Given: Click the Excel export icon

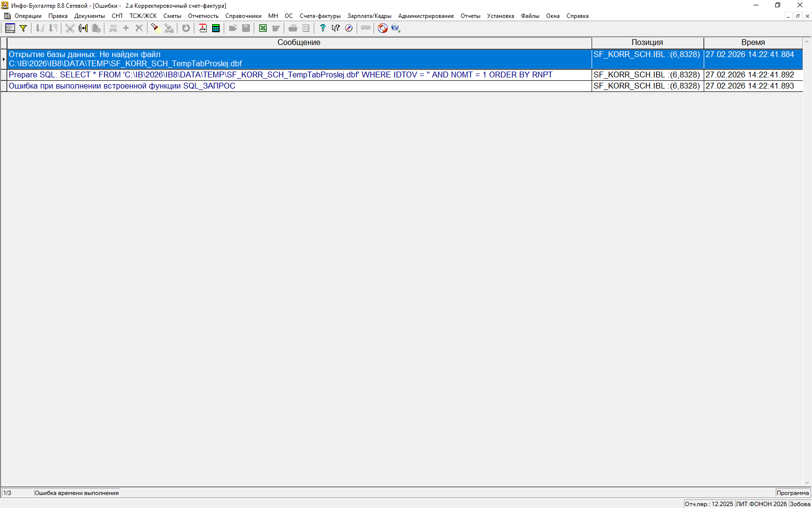Looking at the screenshot, I should 262,28.
